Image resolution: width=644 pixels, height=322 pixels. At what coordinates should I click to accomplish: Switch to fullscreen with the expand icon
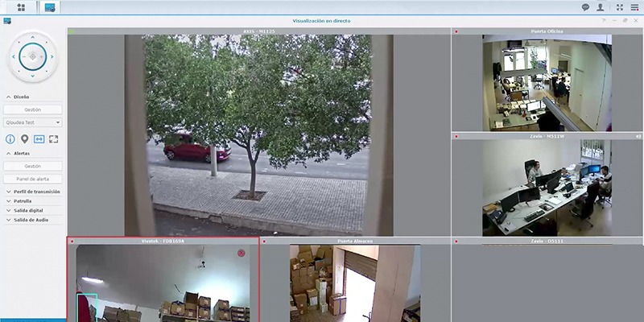point(53,139)
